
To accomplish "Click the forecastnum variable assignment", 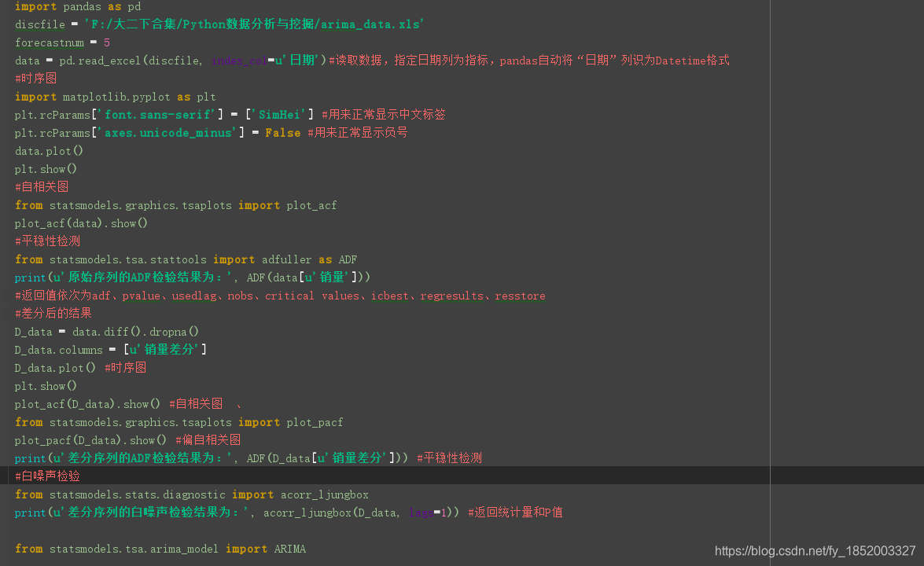I will click(59, 42).
